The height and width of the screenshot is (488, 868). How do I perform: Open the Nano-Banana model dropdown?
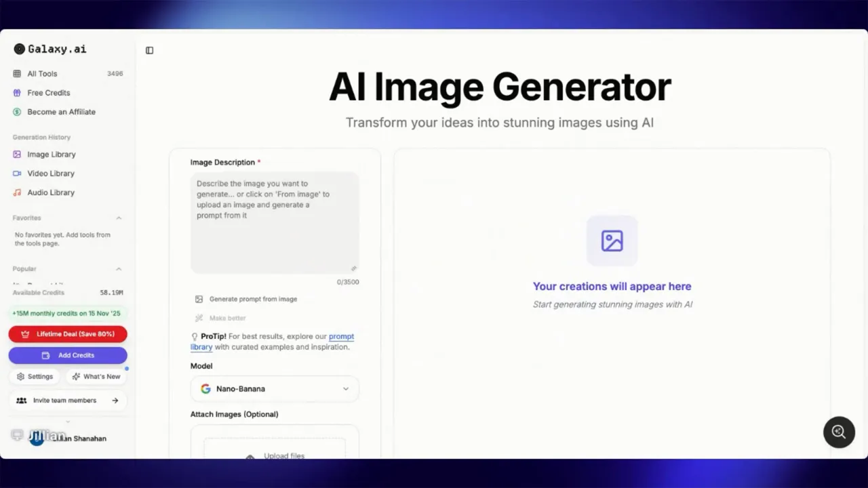274,388
